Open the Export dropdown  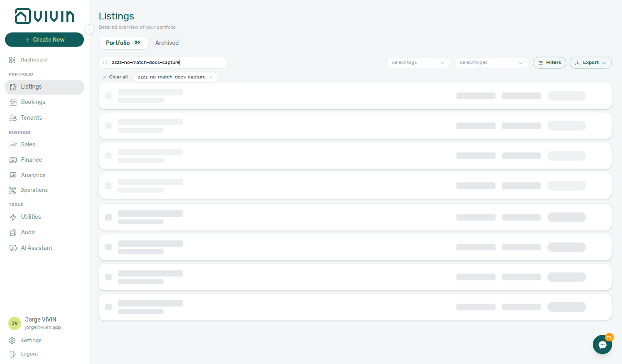coord(590,63)
